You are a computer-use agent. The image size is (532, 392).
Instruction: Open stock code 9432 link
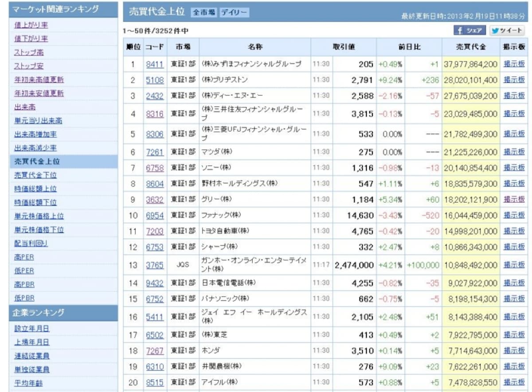155,283
